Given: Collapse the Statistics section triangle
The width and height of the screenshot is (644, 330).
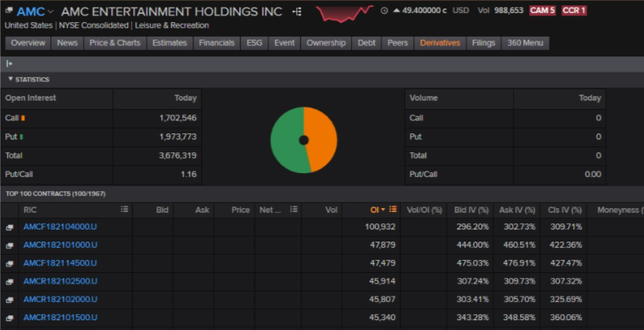Looking at the screenshot, I should tap(10, 79).
